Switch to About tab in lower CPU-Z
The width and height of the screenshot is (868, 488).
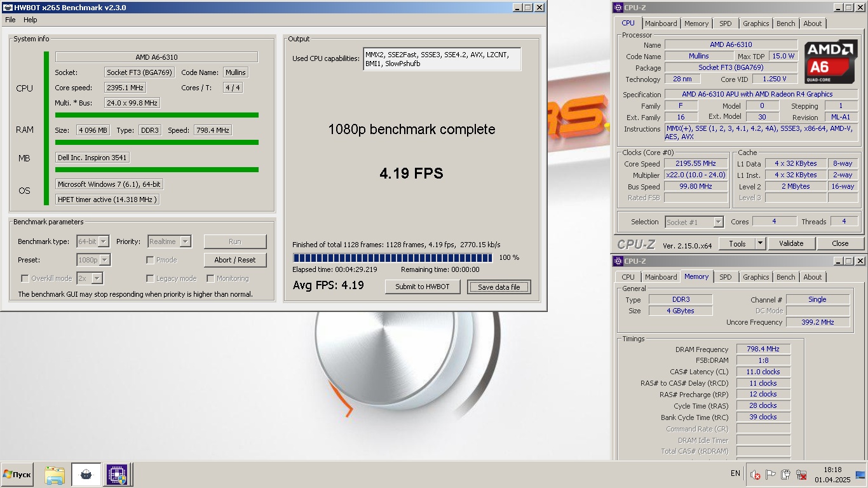pyautogui.click(x=813, y=277)
